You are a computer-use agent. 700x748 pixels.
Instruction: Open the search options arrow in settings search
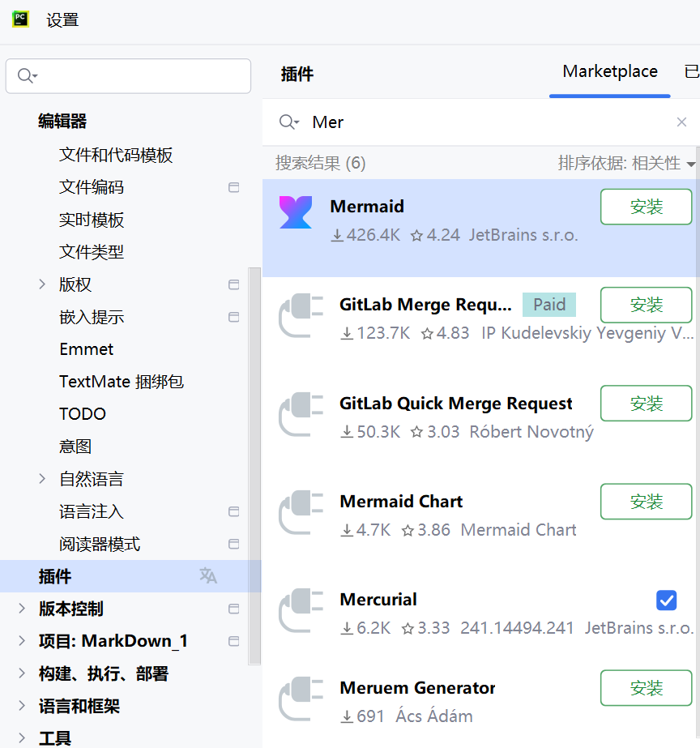(x=36, y=76)
